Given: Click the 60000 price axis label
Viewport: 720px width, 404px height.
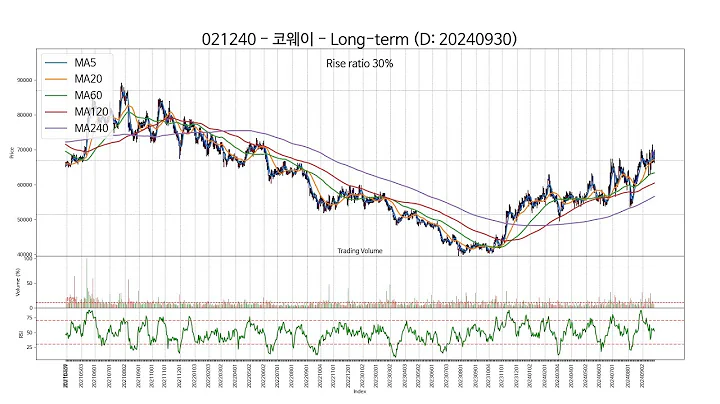Looking at the screenshot, I should [x=25, y=185].
